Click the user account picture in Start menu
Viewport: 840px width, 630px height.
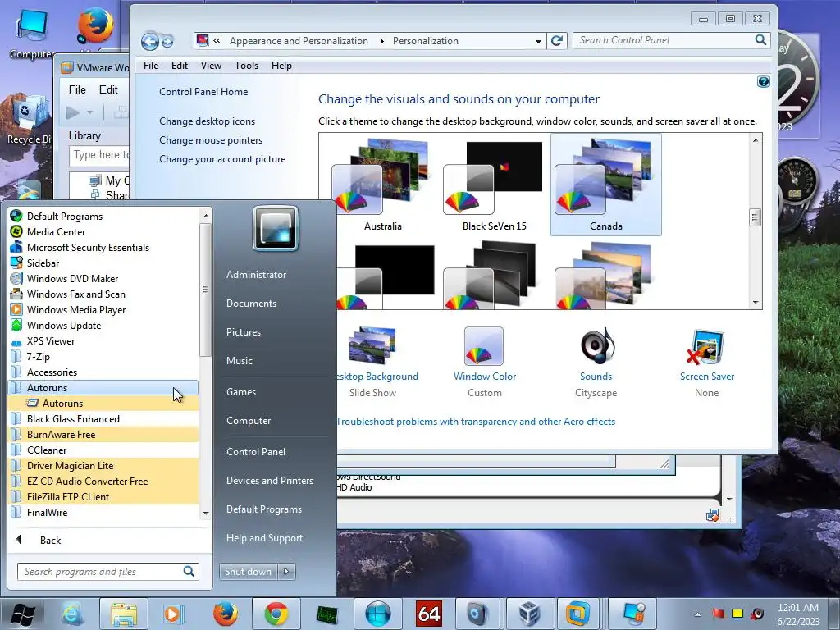click(x=276, y=228)
